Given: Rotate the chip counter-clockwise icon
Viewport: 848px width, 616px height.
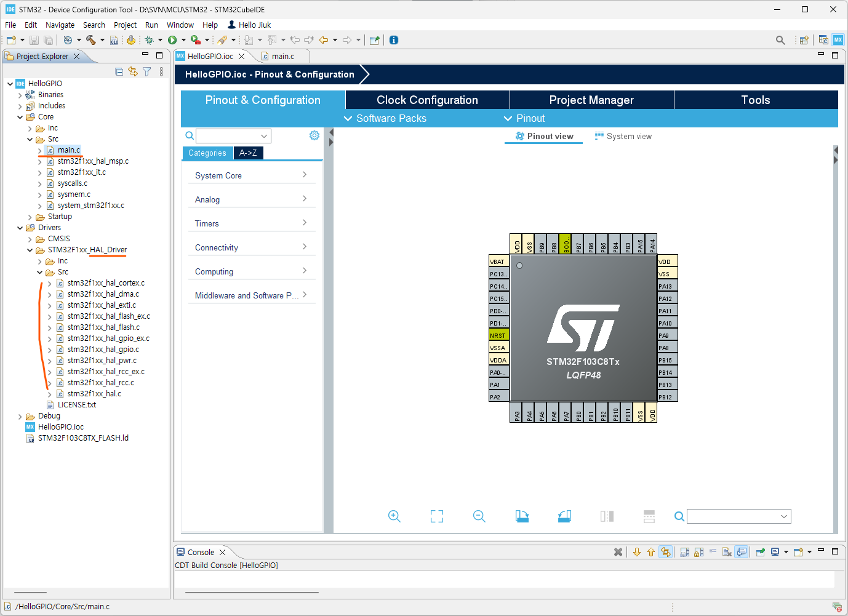Looking at the screenshot, I should click(564, 516).
